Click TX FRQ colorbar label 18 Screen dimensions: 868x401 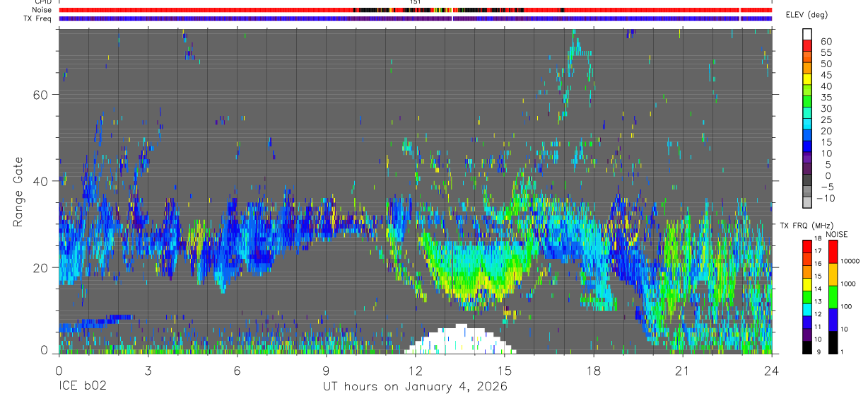[x=817, y=240]
